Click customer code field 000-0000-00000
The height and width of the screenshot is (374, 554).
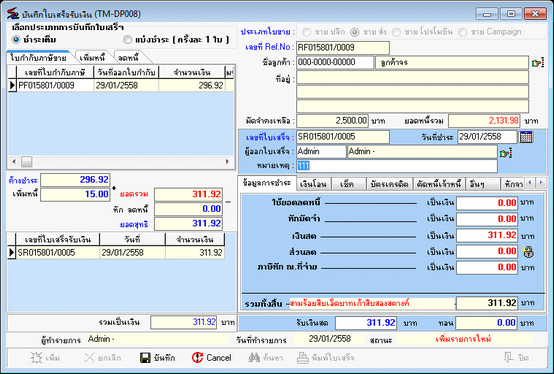tap(335, 62)
